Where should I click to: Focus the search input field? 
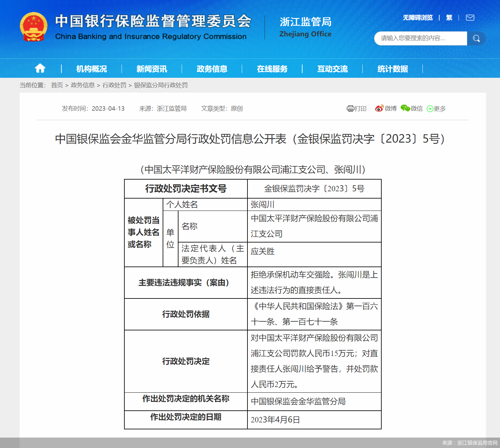click(x=421, y=38)
